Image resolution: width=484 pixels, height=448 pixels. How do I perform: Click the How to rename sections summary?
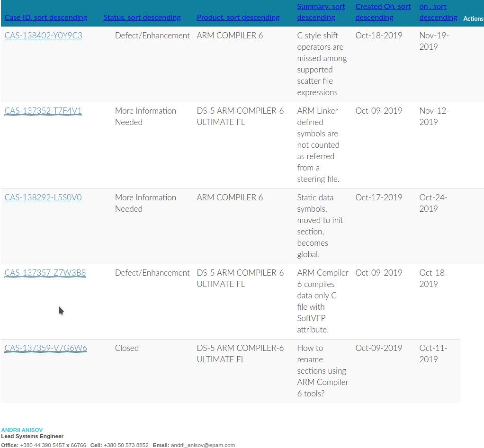pos(322,371)
